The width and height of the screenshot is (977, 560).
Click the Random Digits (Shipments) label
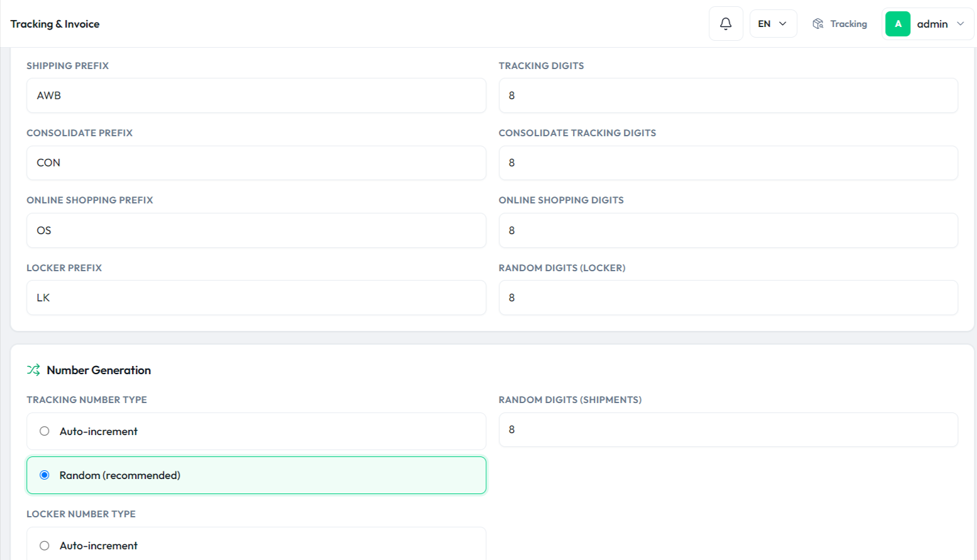pyautogui.click(x=570, y=400)
